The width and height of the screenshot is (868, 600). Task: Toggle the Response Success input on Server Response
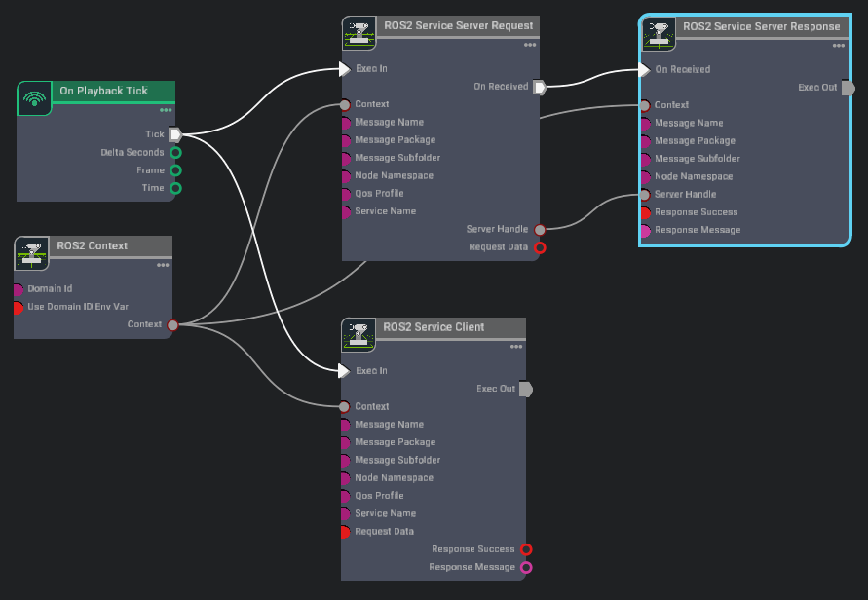pos(644,212)
